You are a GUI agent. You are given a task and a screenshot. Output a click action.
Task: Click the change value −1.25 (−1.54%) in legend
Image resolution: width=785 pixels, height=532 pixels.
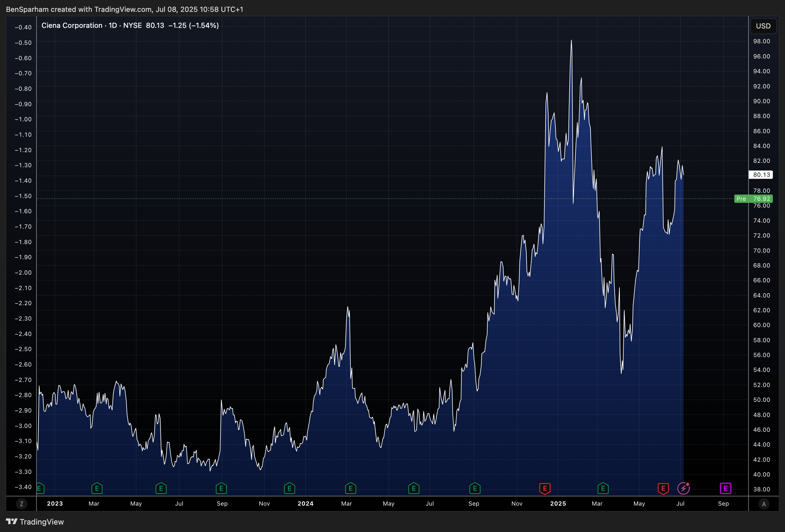(193, 25)
